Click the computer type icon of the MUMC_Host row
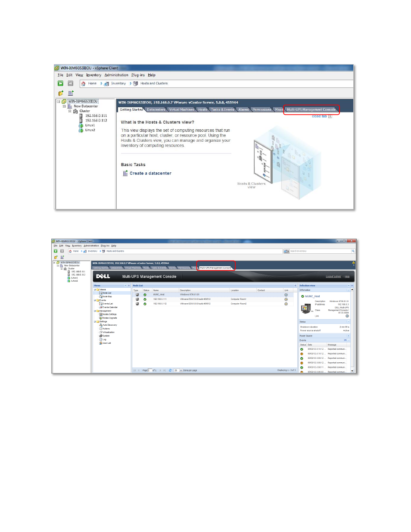The height and width of the screenshot is (532, 411). tap(137, 295)
